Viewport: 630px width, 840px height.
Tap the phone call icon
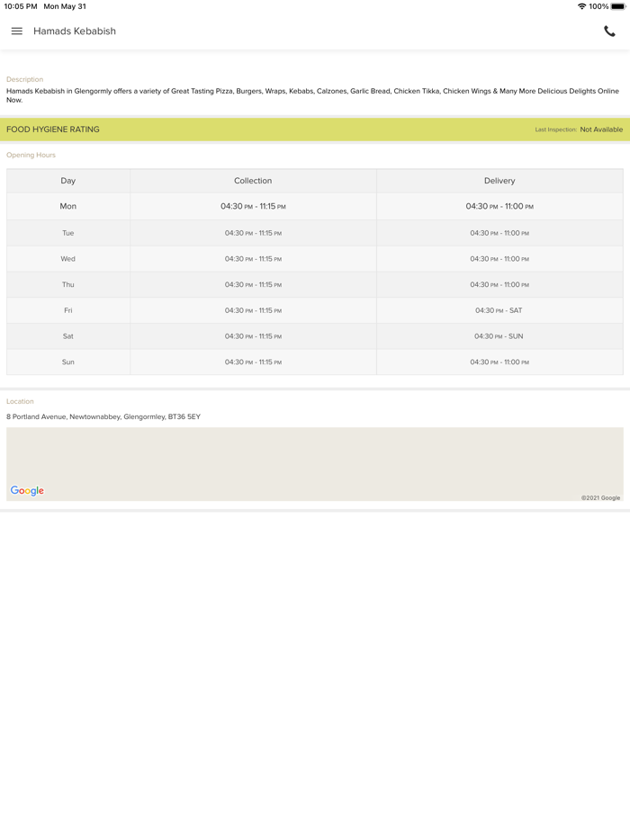(609, 31)
